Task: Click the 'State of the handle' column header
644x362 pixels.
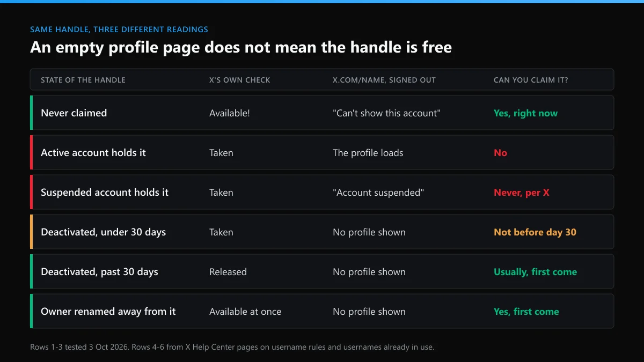Action: point(83,80)
